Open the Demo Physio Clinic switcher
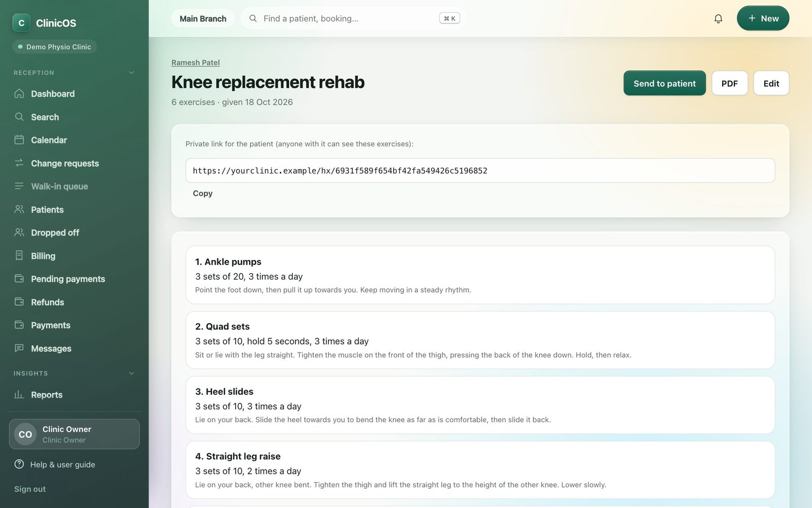Screen dimensions: 812x508 pyautogui.click(x=54, y=47)
